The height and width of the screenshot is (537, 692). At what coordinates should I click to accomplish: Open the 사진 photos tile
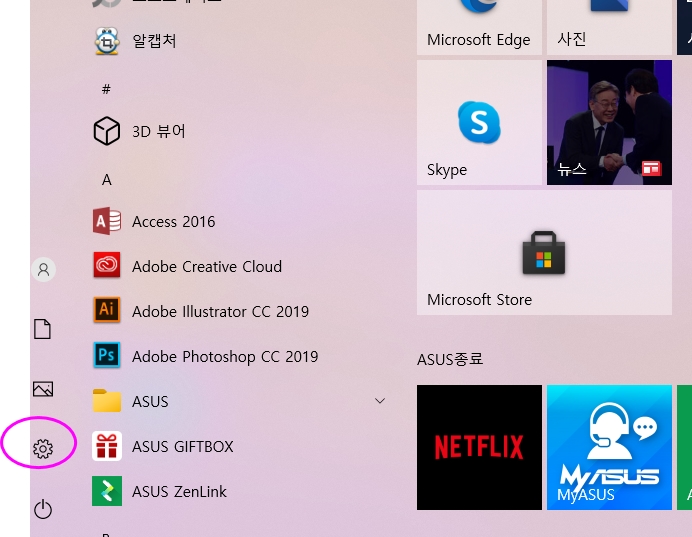[609, 27]
